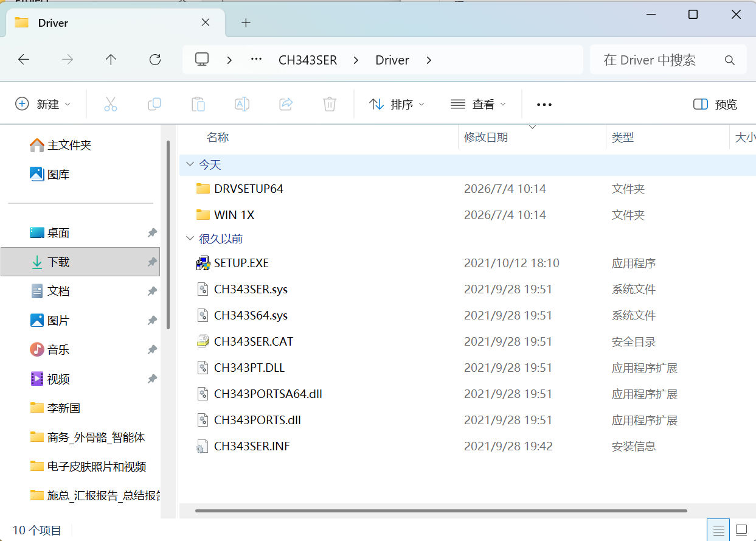This screenshot has width=756, height=541.
Task: Select the SETUP.EXE application icon
Action: point(203,264)
